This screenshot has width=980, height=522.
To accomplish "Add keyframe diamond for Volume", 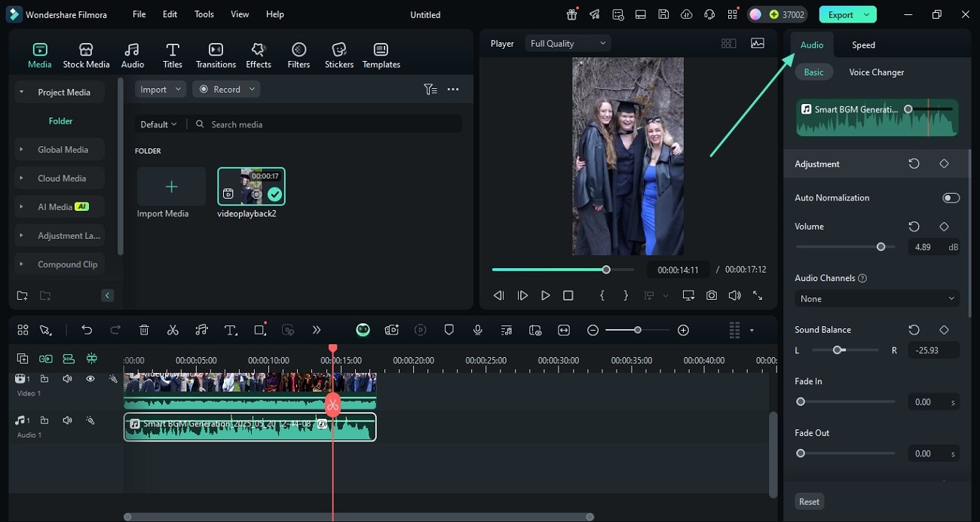I will pos(944,227).
